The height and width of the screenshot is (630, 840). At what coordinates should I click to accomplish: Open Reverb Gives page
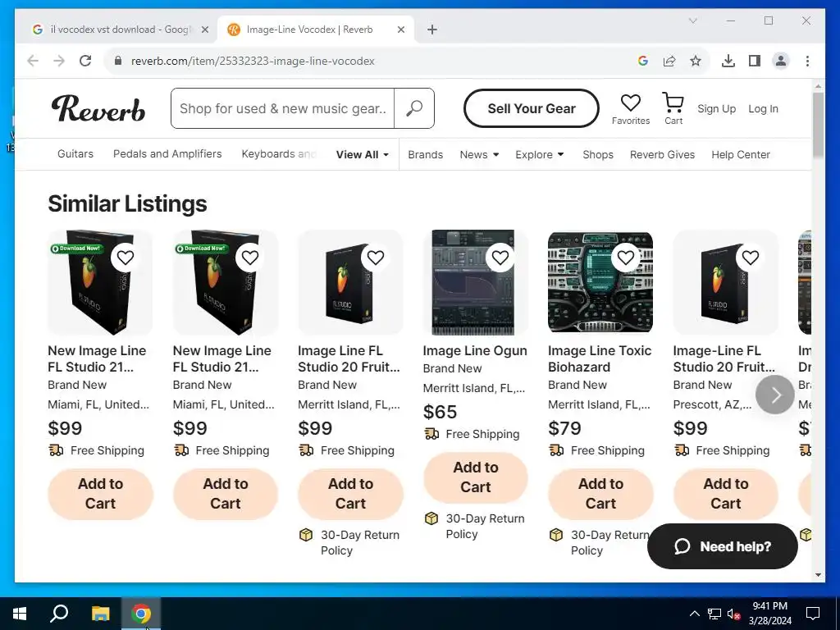(662, 154)
